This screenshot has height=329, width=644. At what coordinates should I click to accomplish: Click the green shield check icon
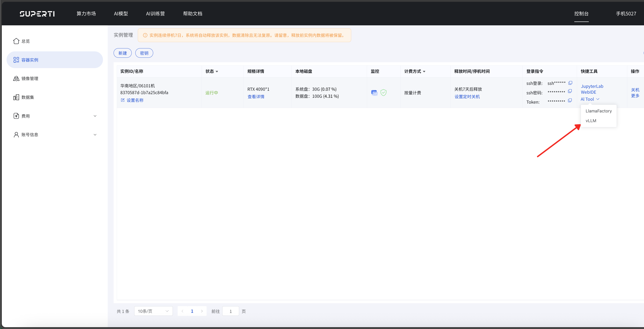[x=383, y=93]
